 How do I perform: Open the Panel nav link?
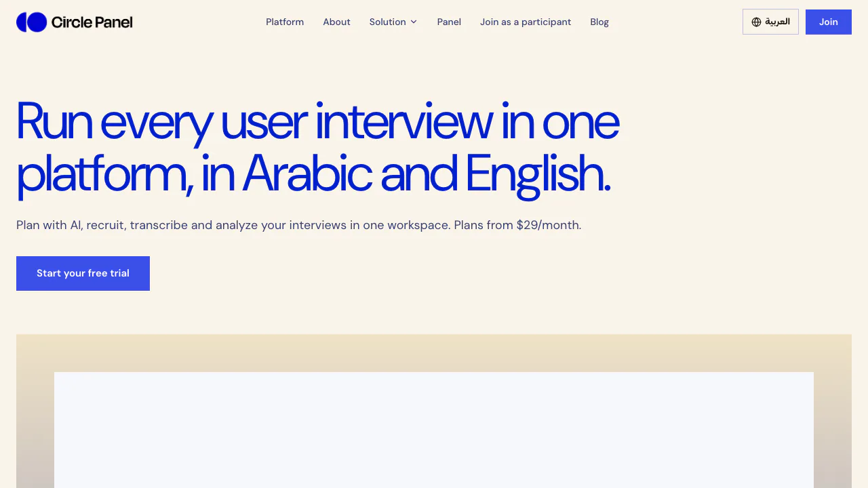pos(449,22)
